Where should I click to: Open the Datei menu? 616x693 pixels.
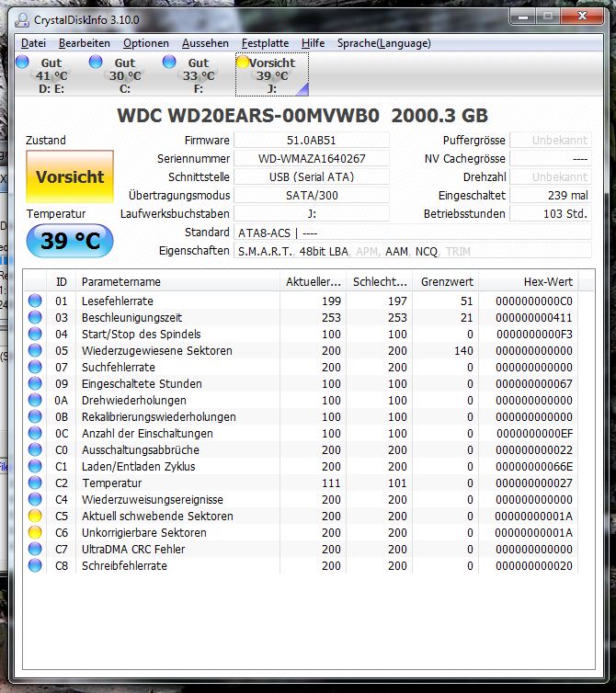coord(33,43)
